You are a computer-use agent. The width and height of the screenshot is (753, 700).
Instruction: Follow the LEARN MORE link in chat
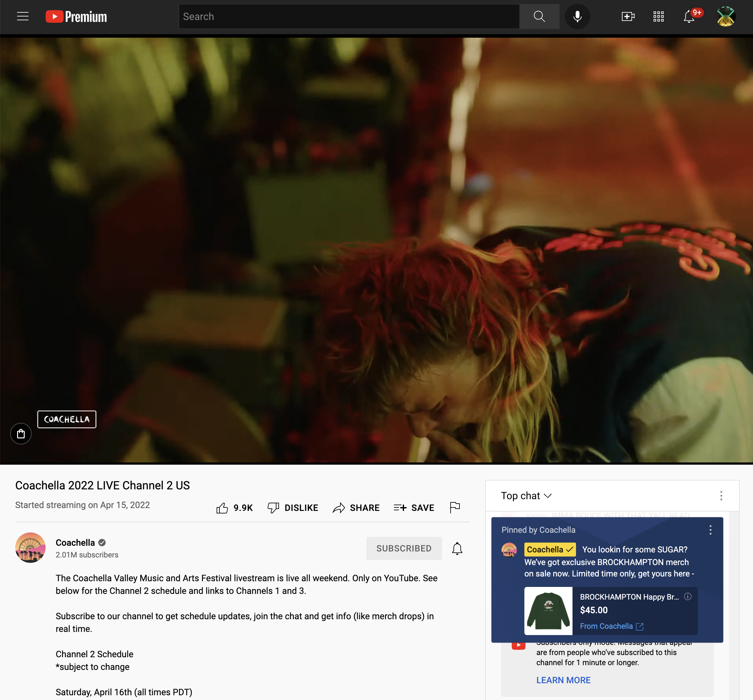pyautogui.click(x=563, y=680)
